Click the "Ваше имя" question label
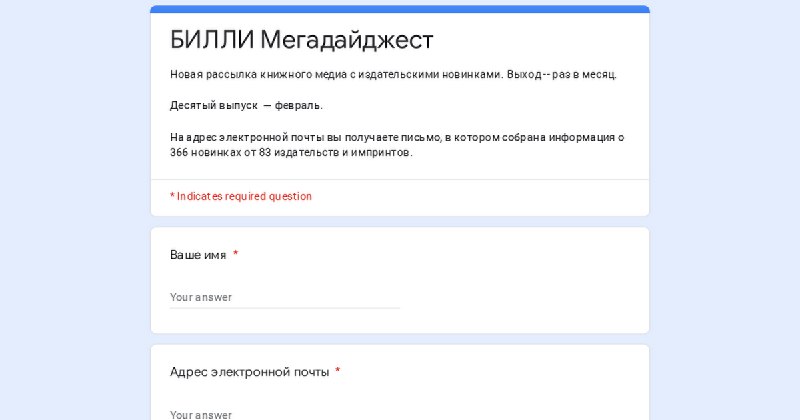The width and height of the screenshot is (800, 420). (198, 255)
